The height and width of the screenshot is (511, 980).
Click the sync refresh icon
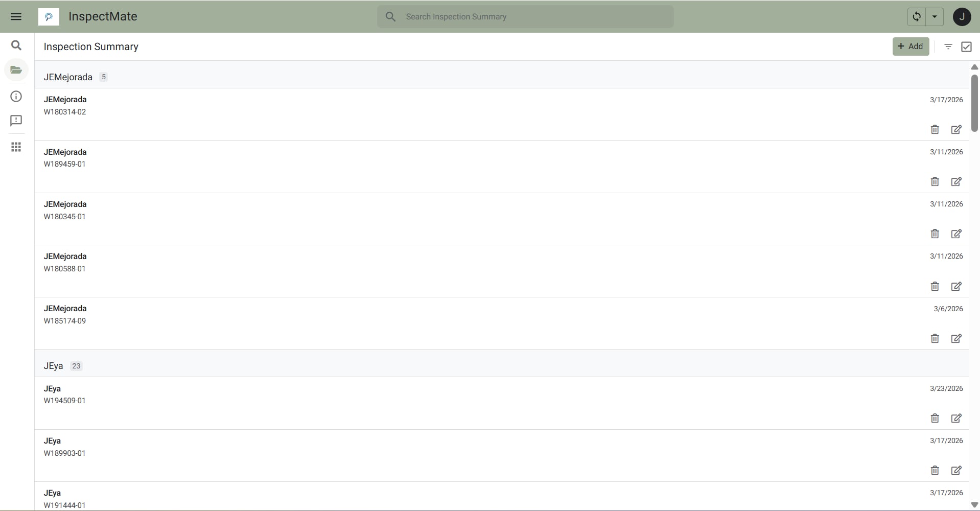[x=917, y=16]
